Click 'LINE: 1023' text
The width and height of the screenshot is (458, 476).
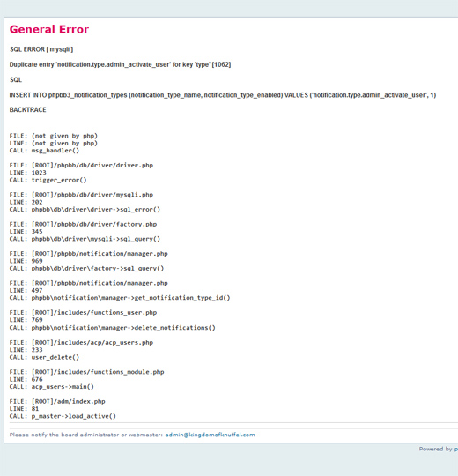(28, 173)
